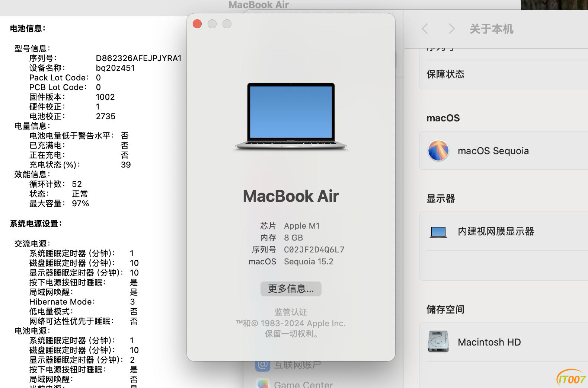588x388 pixels.
Task: Click the built-in display icon
Action: [438, 232]
